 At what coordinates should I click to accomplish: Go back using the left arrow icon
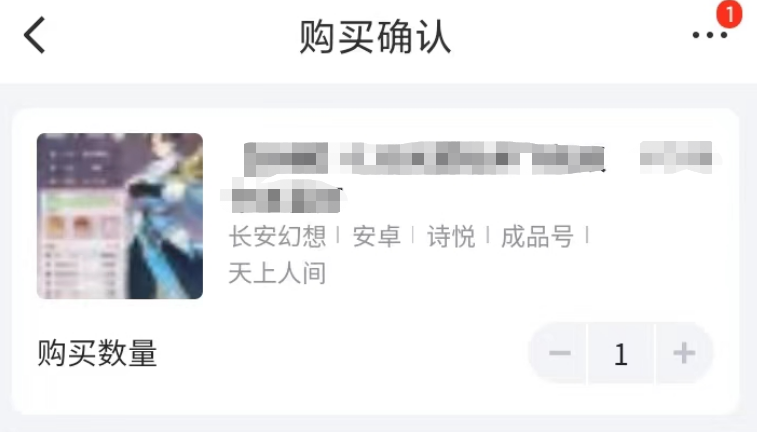point(34,35)
